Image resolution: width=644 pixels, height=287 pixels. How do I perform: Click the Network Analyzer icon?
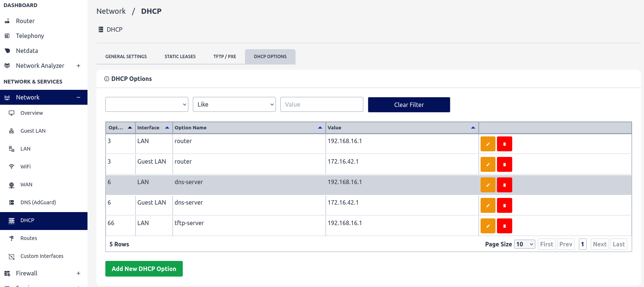(7, 66)
